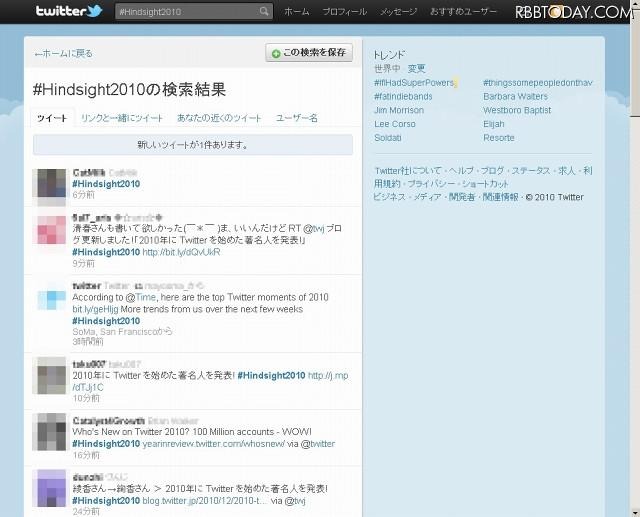Click the search magnifier icon
The width and height of the screenshot is (640, 517).
click(264, 11)
